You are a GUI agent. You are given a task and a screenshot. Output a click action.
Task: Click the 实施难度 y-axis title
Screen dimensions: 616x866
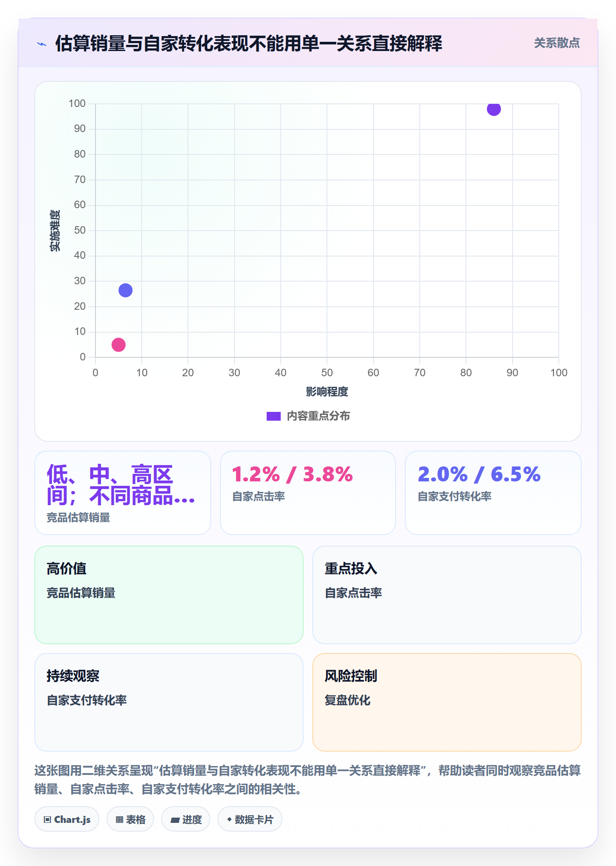tap(55, 231)
